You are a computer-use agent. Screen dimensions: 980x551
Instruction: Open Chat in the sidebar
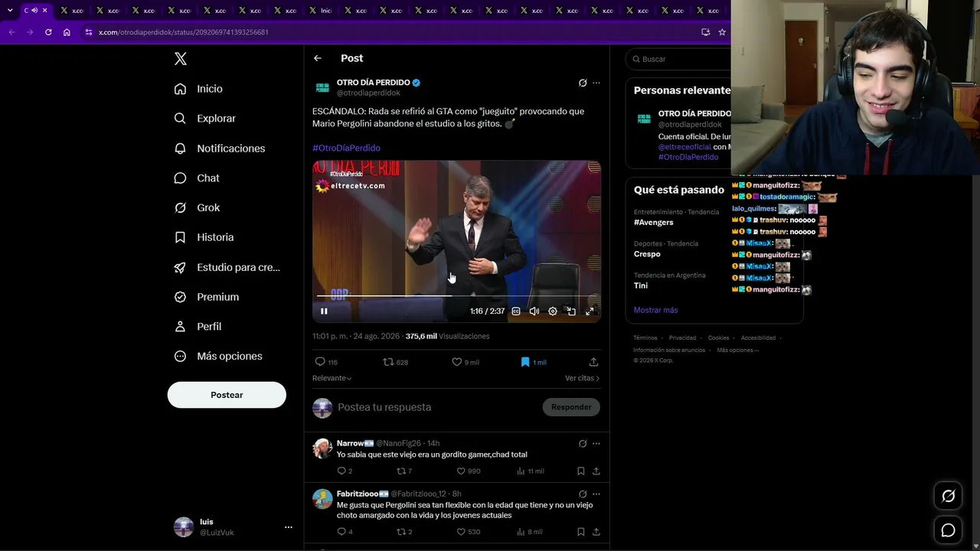click(197, 178)
